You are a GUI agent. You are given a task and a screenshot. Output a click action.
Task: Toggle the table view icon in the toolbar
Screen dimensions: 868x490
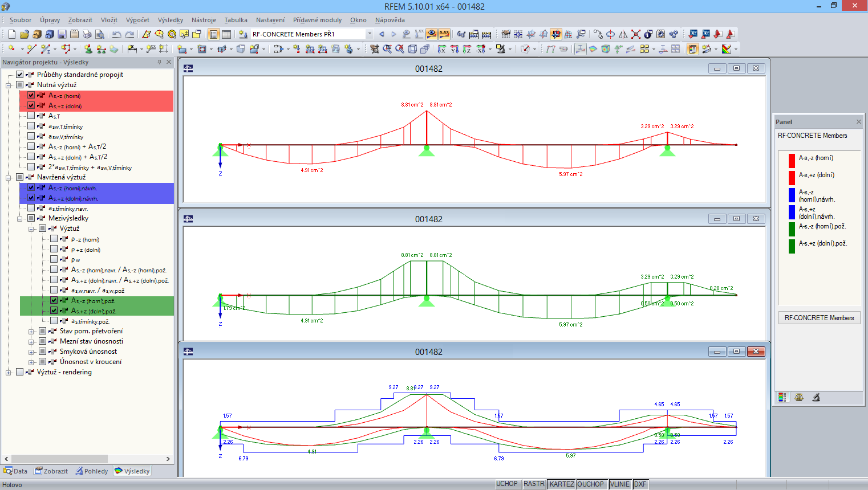click(x=226, y=34)
